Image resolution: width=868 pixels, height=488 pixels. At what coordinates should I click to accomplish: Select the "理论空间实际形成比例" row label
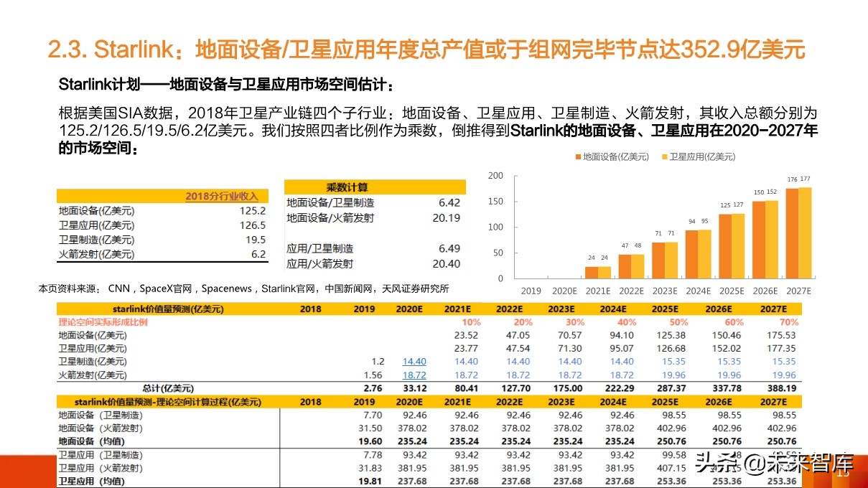tap(103, 322)
